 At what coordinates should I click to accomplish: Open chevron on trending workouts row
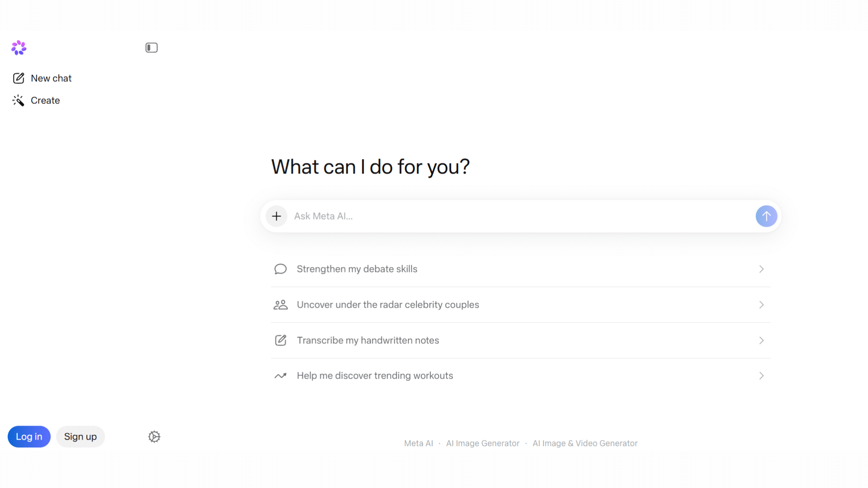tap(761, 375)
